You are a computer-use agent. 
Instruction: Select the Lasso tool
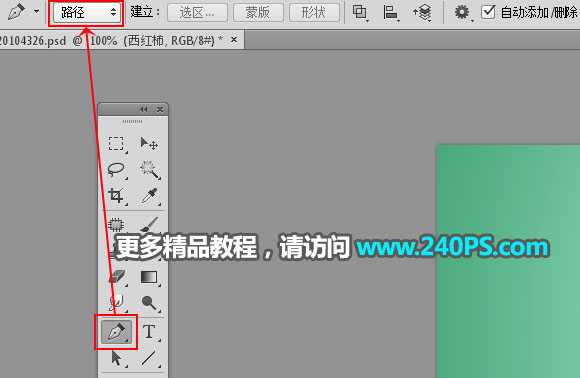116,169
